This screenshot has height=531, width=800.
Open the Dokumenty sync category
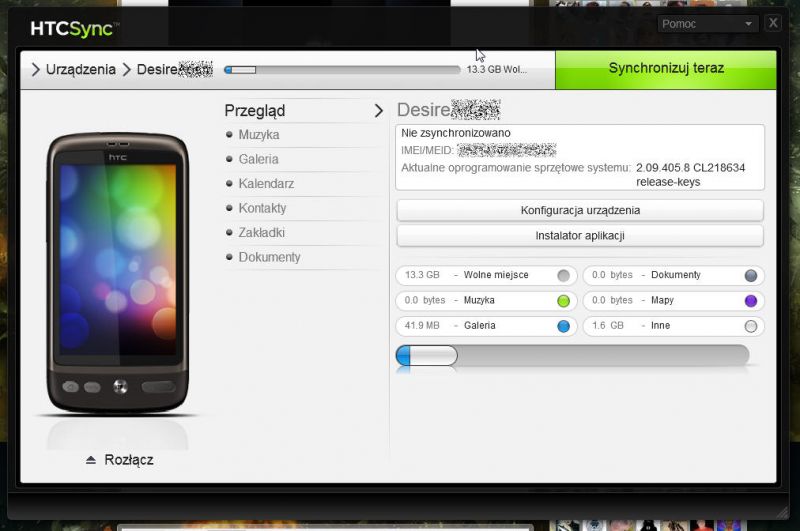[269, 257]
